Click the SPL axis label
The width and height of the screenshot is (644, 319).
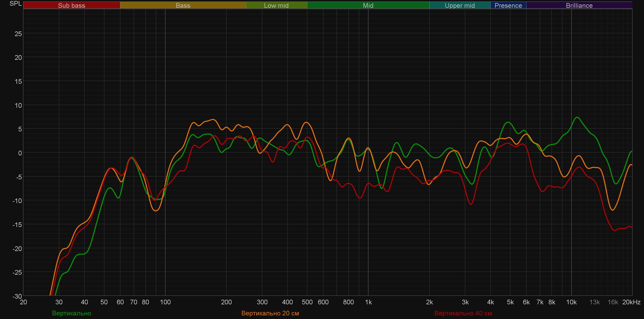(x=15, y=4)
